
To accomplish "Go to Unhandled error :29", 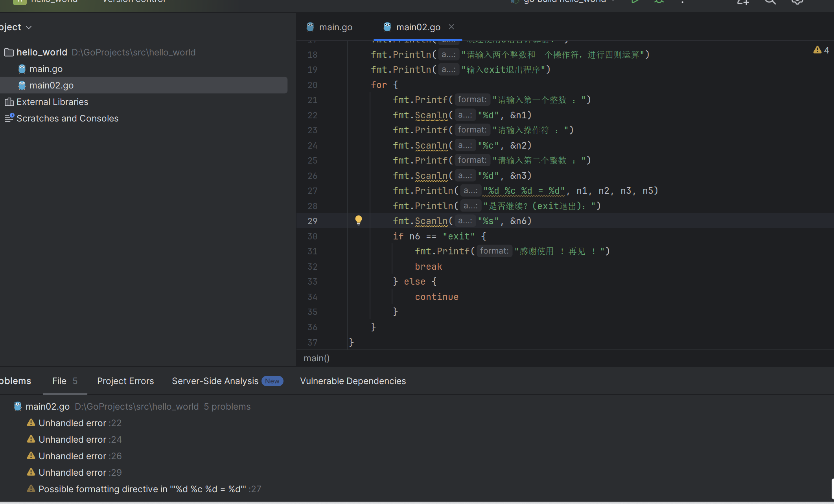I will 80,473.
